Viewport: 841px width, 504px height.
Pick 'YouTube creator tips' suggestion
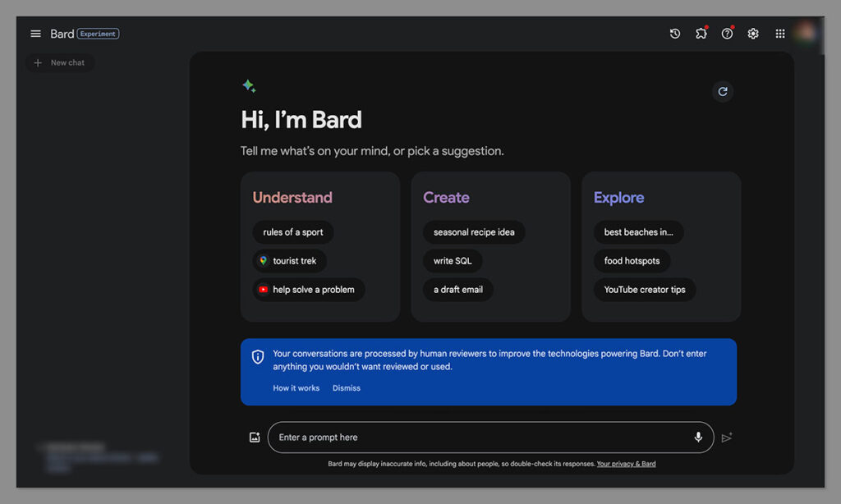tap(645, 290)
